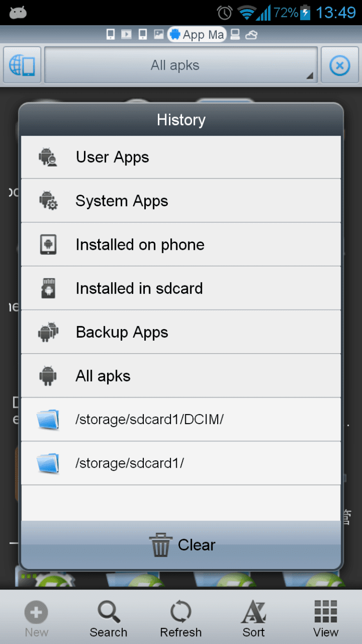This screenshot has height=644, width=362.
Task: Open the cloud storage tab icon
Action: click(251, 35)
